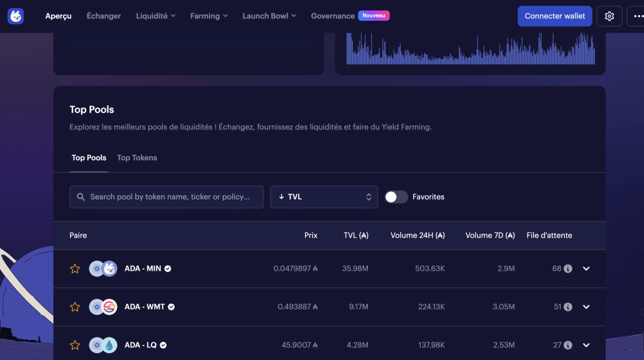
Task: Click verified badge beside ADA - MIN
Action: tap(167, 268)
